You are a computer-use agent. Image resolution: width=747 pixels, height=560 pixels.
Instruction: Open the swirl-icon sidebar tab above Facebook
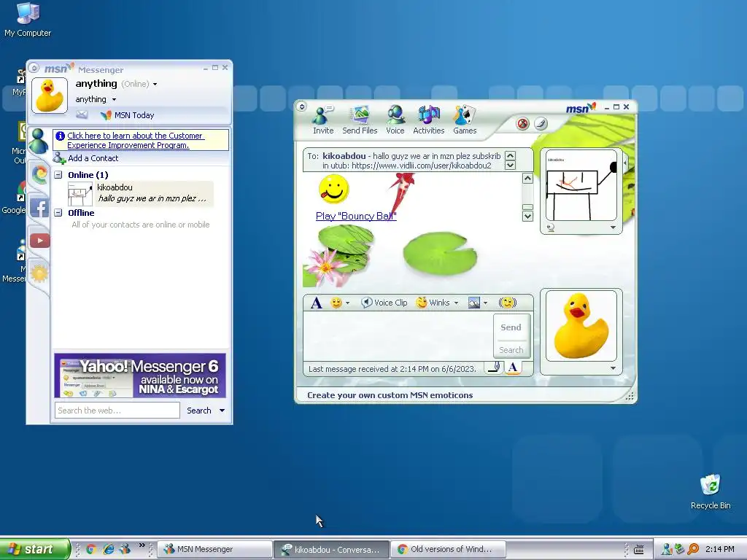click(x=40, y=174)
